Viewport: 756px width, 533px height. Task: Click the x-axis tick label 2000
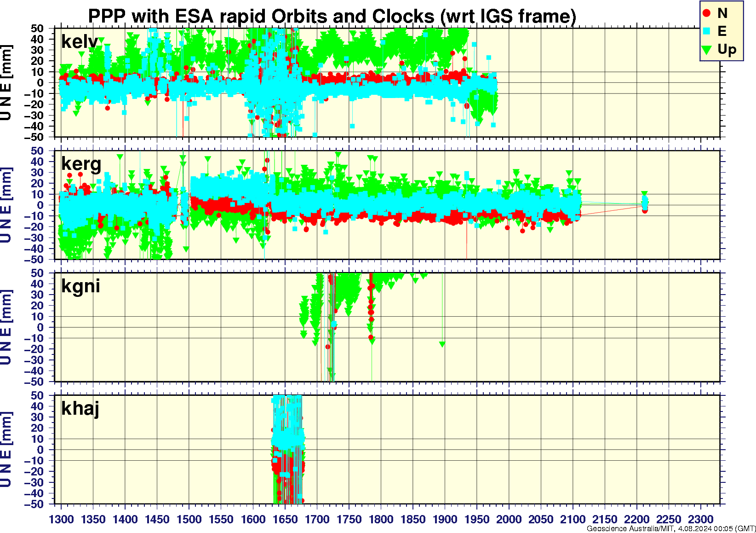[x=509, y=519]
